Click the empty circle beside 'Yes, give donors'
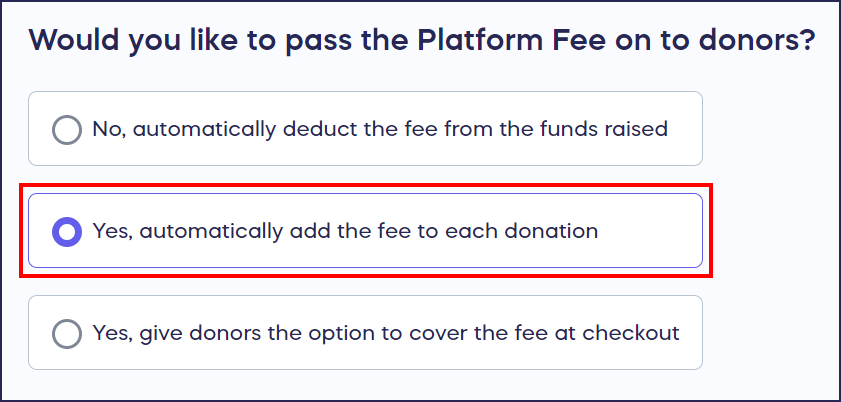Screen dimensions: 841x402 [x=66, y=333]
